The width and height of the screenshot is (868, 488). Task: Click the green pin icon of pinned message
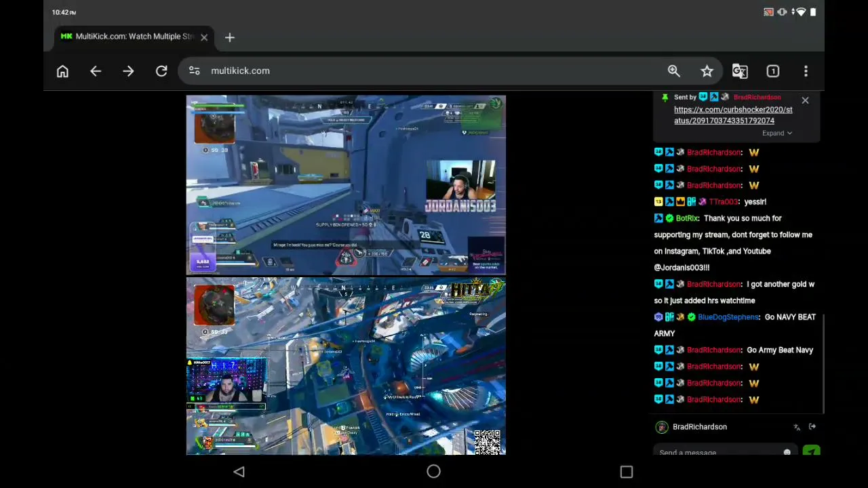tap(665, 98)
